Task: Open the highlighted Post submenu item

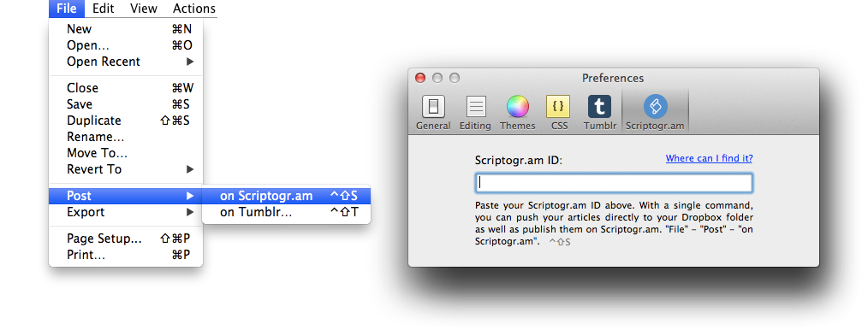Action: (126, 197)
